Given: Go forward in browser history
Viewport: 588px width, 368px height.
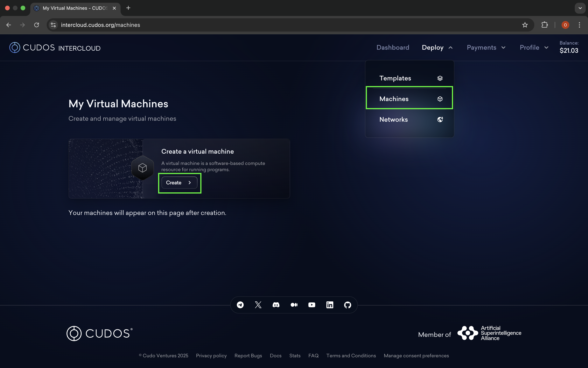Looking at the screenshot, I should [x=22, y=25].
